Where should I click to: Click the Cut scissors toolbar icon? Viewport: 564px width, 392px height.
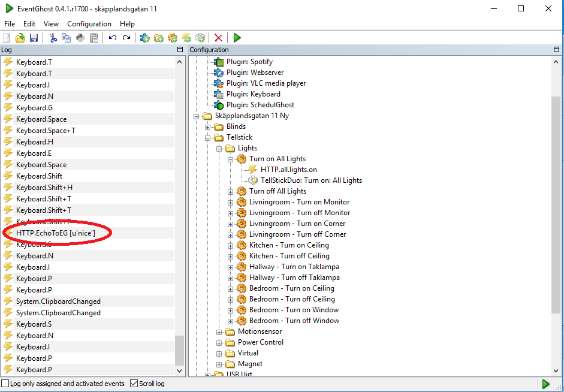point(53,38)
